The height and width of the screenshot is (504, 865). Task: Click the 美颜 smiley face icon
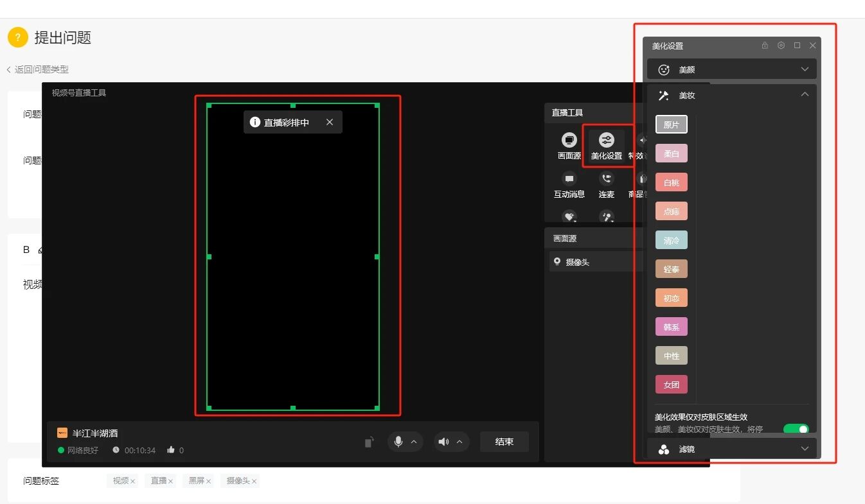tap(664, 69)
